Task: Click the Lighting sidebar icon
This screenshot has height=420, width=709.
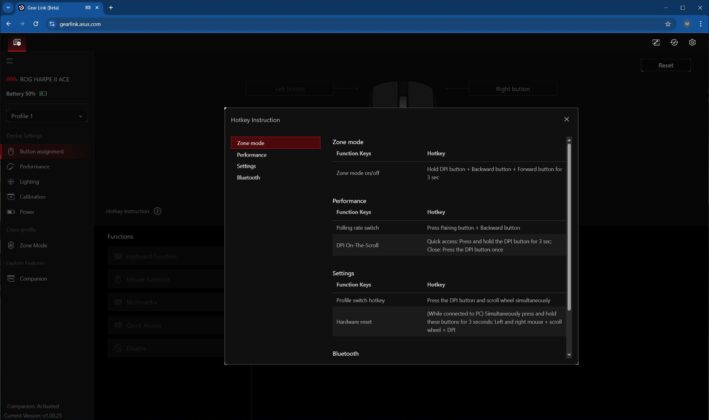Action: pos(11,182)
